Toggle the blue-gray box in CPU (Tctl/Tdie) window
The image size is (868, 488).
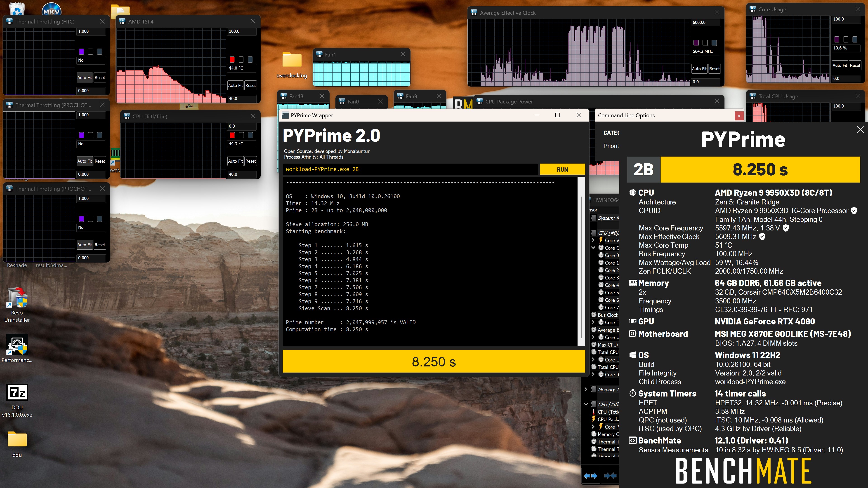[250, 135]
